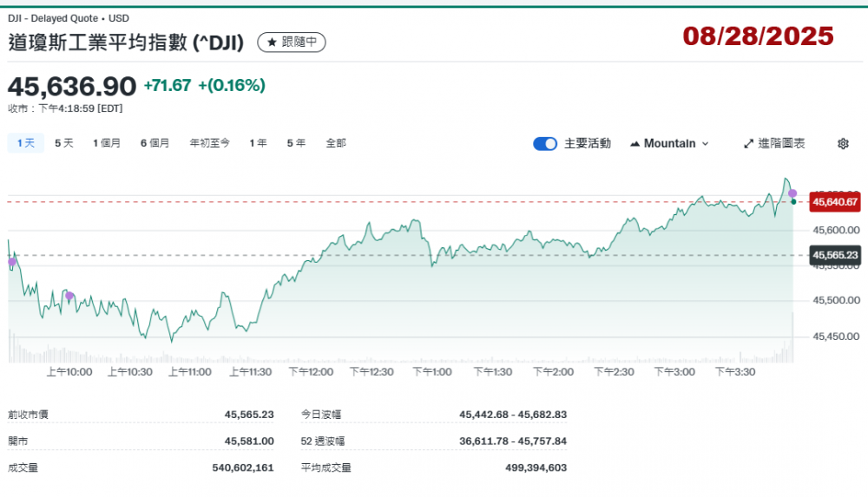Switch to the 5天 range
The width and height of the screenshot is (868, 497).
coord(63,143)
